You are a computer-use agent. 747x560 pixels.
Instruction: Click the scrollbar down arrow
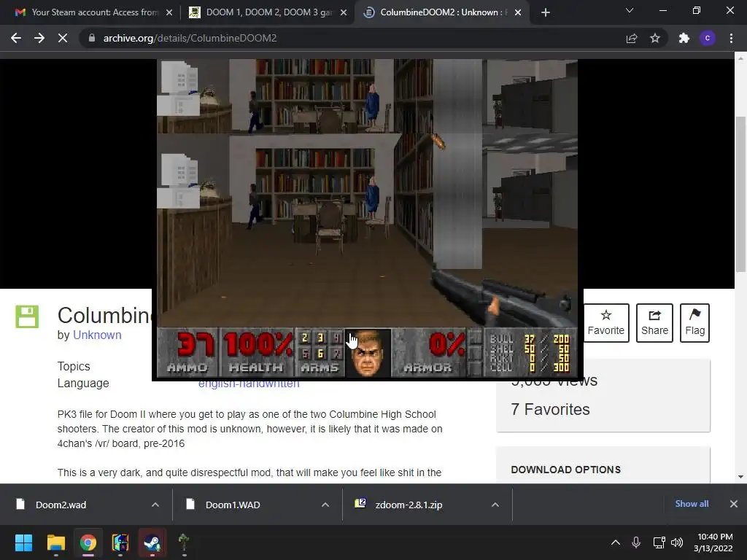point(740,476)
